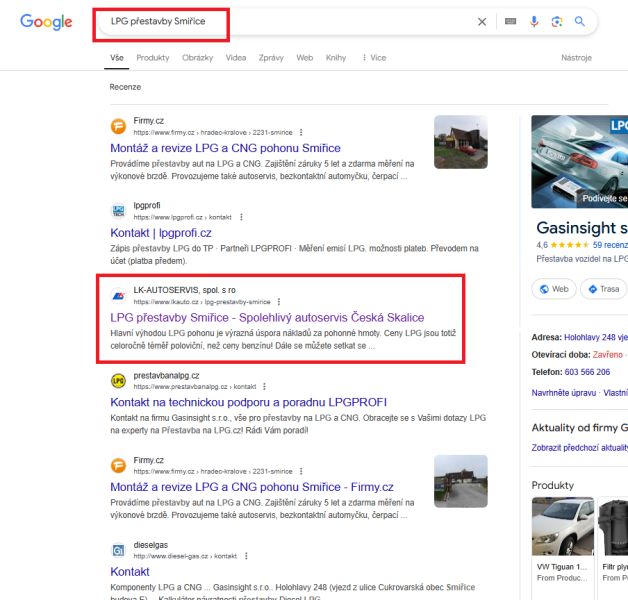Click the first Firmy.cz favicon

pyautogui.click(x=118, y=127)
